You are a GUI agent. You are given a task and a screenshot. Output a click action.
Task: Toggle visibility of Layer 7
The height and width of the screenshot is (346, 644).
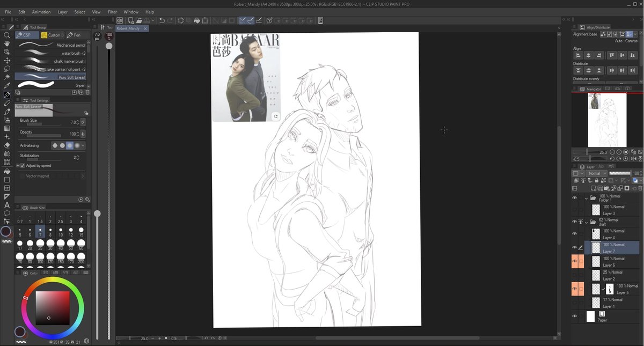point(574,247)
